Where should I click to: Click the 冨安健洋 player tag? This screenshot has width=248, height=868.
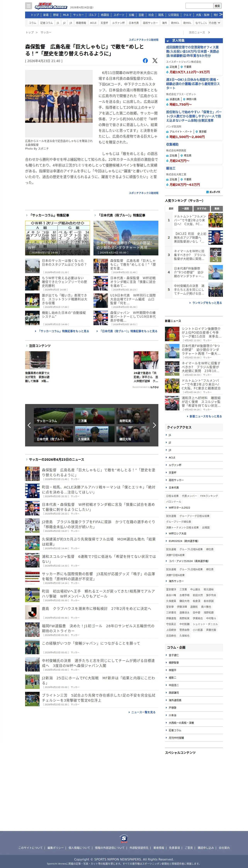(x=171, y=589)
